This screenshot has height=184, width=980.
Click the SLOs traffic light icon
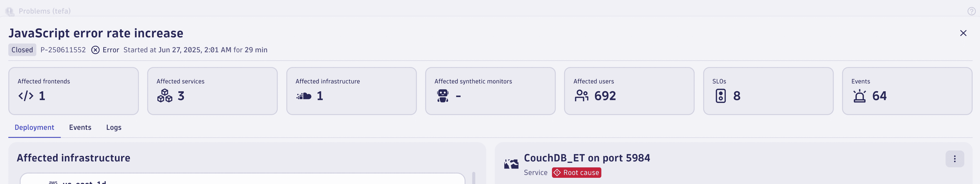pyautogui.click(x=721, y=96)
